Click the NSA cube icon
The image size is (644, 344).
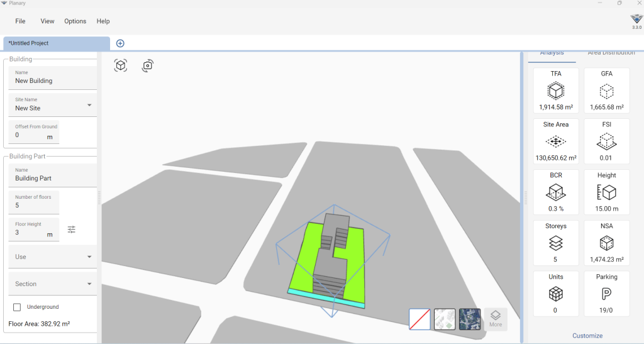pos(607,243)
